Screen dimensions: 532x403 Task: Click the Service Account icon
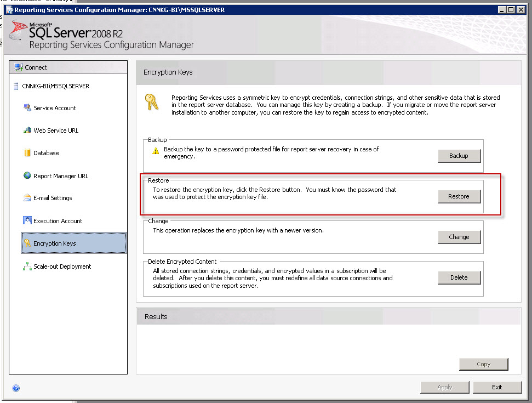[27, 107]
